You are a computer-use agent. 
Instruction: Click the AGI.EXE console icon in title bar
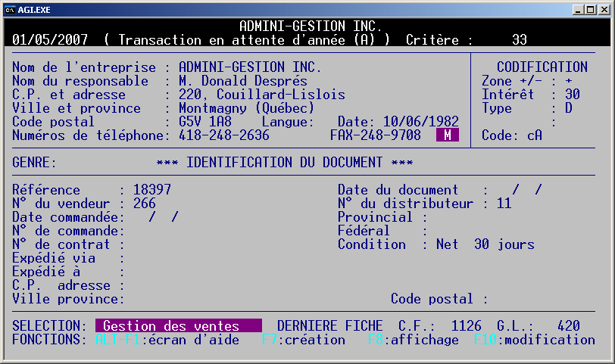pos(10,9)
